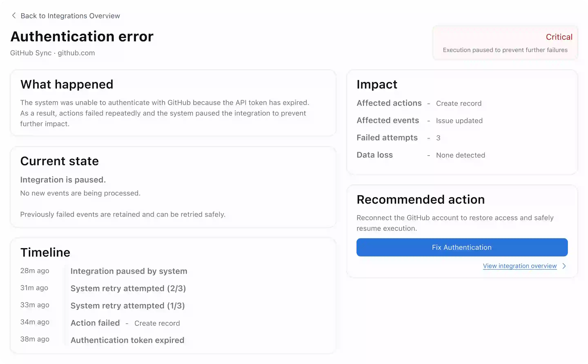Click the Integration is paused status text

[63, 180]
